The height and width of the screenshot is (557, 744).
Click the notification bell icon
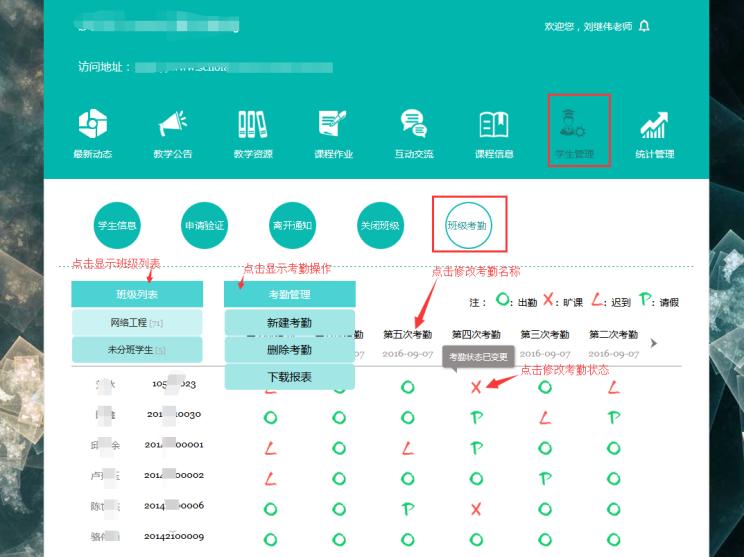click(x=644, y=26)
